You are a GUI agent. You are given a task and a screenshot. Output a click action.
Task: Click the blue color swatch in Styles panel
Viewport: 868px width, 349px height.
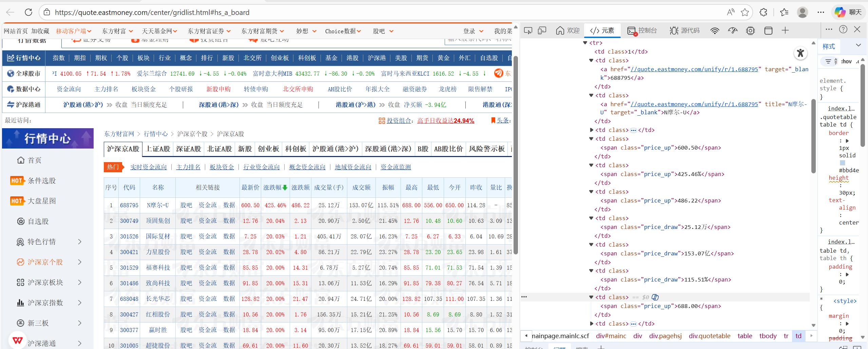pos(842,162)
